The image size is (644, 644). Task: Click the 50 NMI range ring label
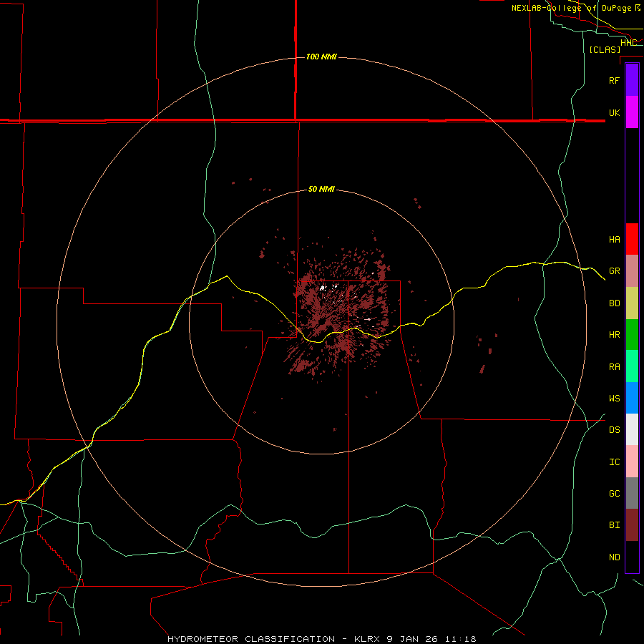pyautogui.click(x=321, y=189)
